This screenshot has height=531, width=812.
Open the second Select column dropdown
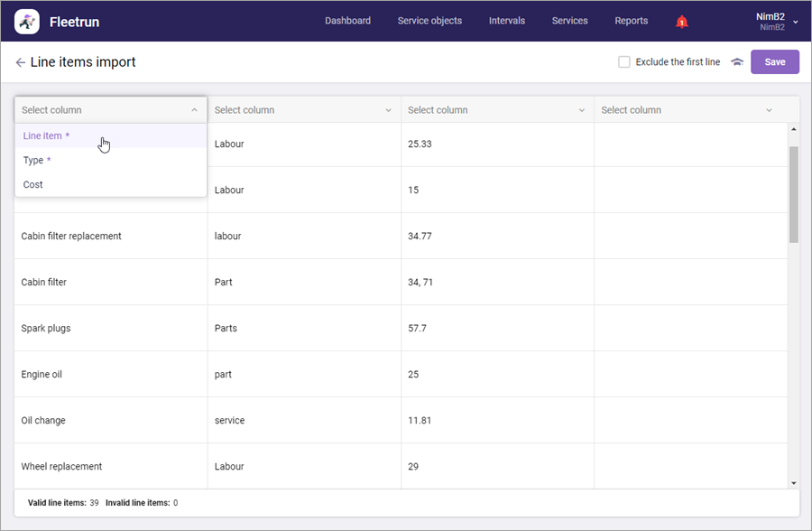304,110
